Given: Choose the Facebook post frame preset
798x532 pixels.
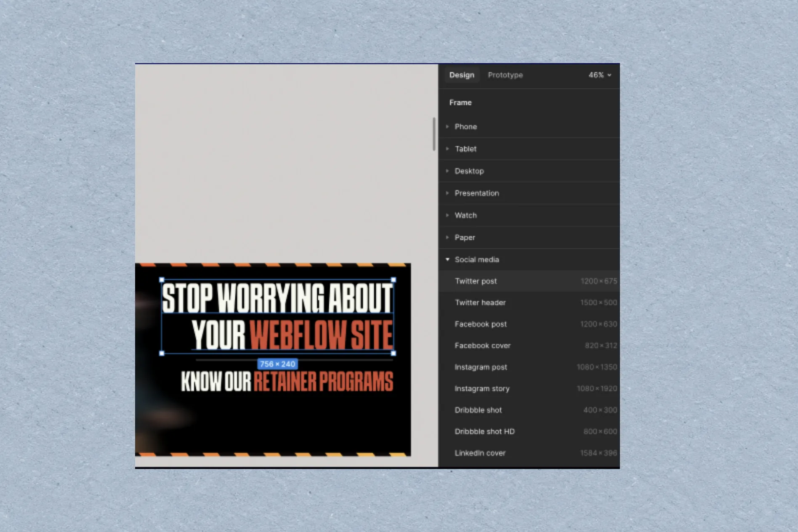Looking at the screenshot, I should coord(529,324).
